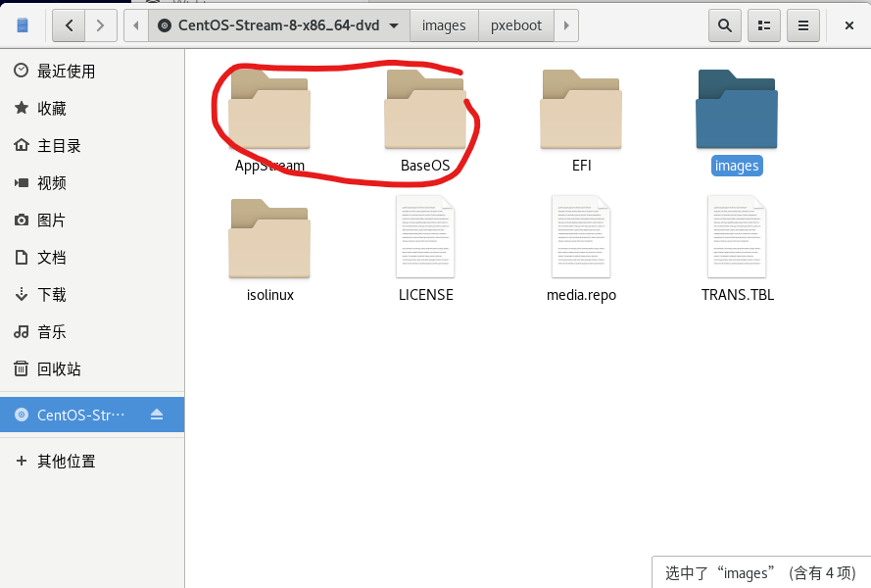Click the highlighted images name label

tap(737, 166)
